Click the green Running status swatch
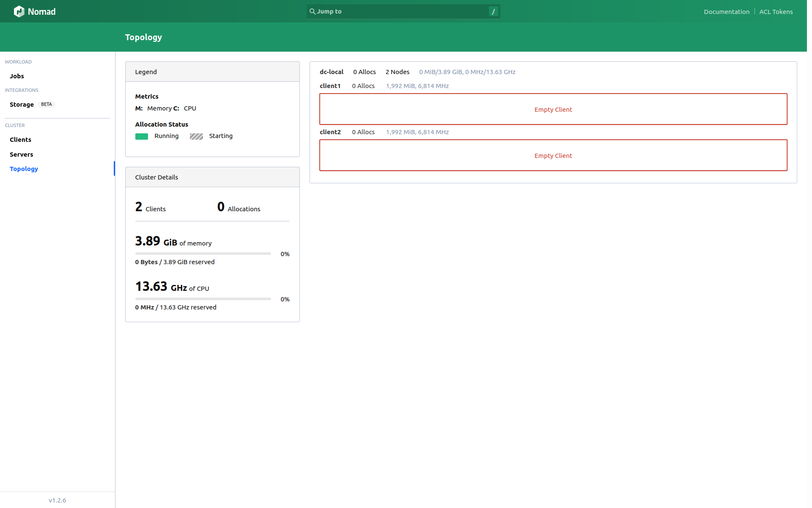Image resolution: width=812 pixels, height=508 pixels. pyautogui.click(x=142, y=136)
